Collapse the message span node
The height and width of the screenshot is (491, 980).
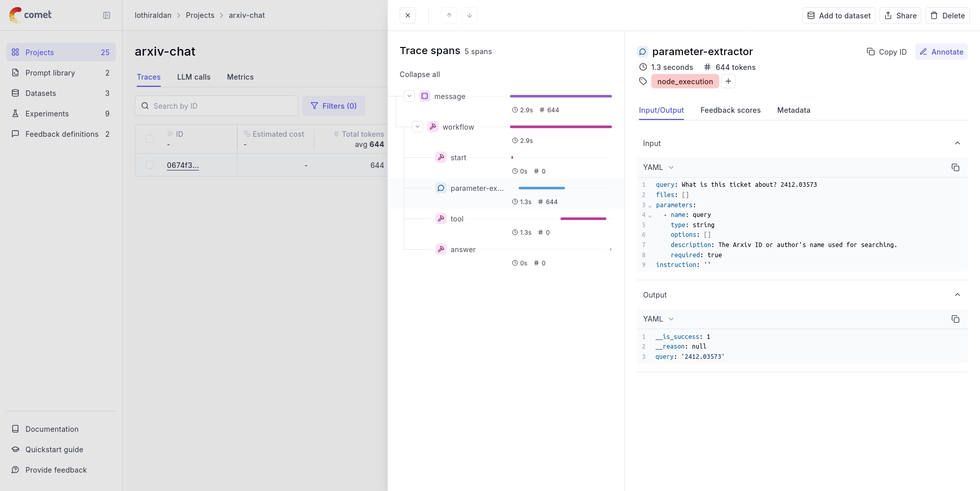[409, 96]
